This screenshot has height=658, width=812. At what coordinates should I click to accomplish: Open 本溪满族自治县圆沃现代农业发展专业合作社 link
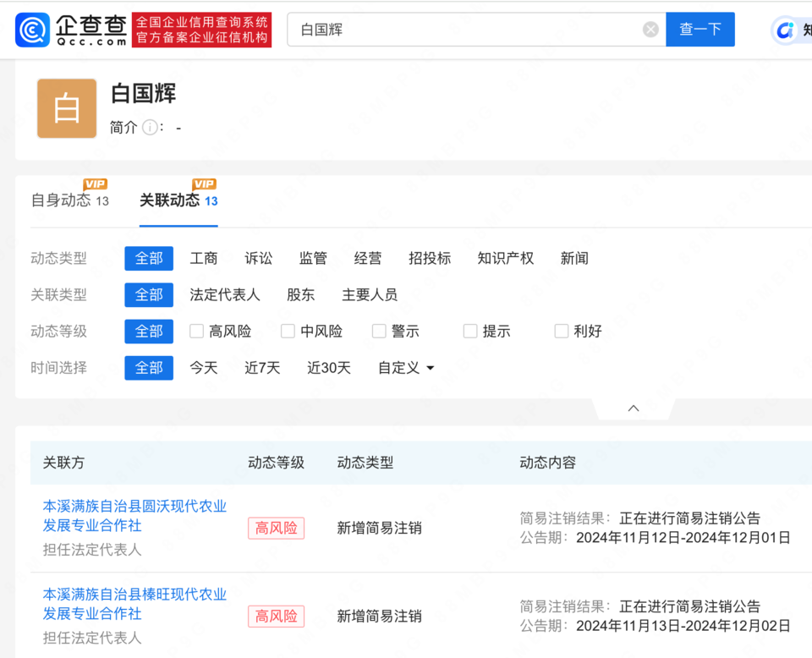click(x=134, y=516)
